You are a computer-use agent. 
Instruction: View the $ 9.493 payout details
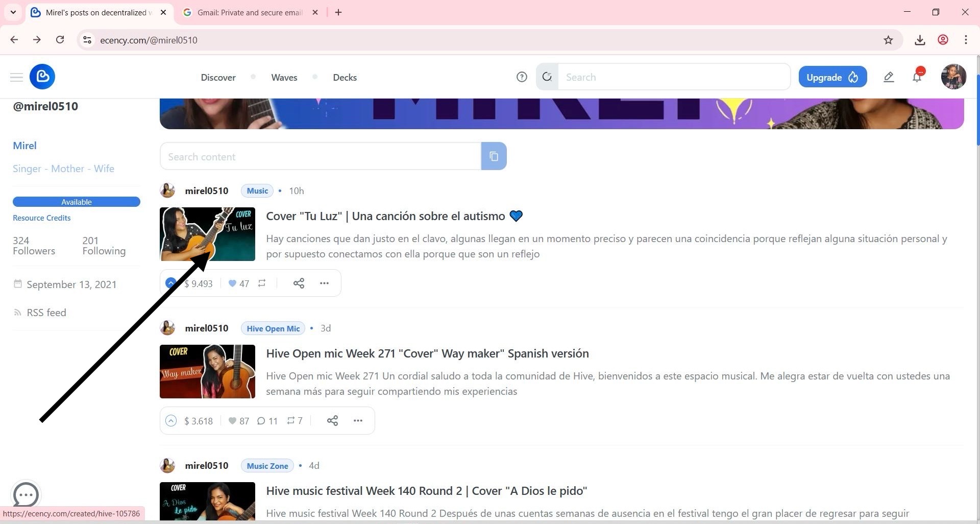pyautogui.click(x=199, y=283)
